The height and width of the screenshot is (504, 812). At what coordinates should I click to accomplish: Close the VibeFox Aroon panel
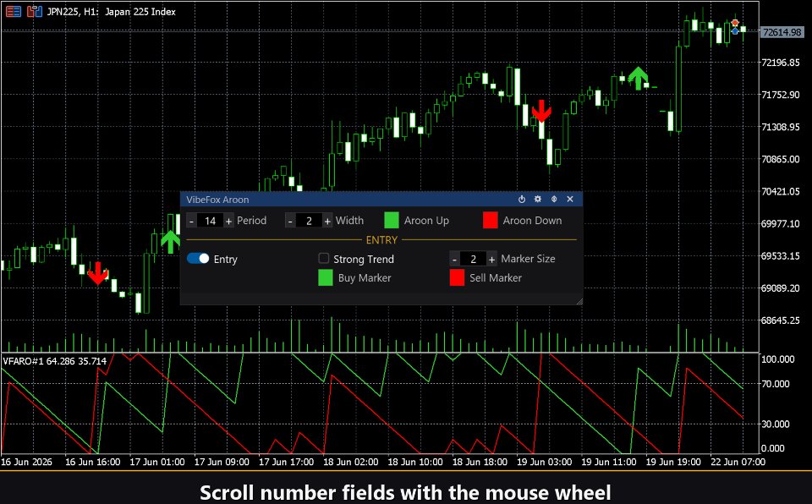point(569,199)
